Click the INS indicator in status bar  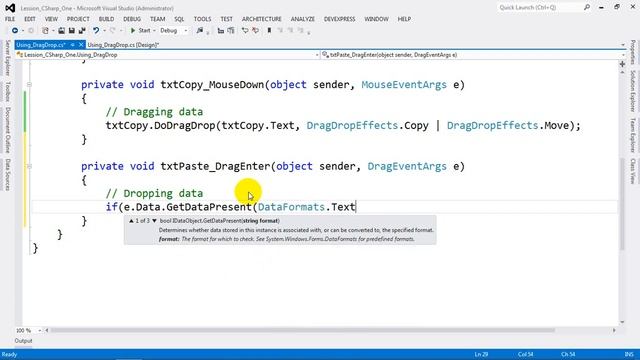point(629,354)
